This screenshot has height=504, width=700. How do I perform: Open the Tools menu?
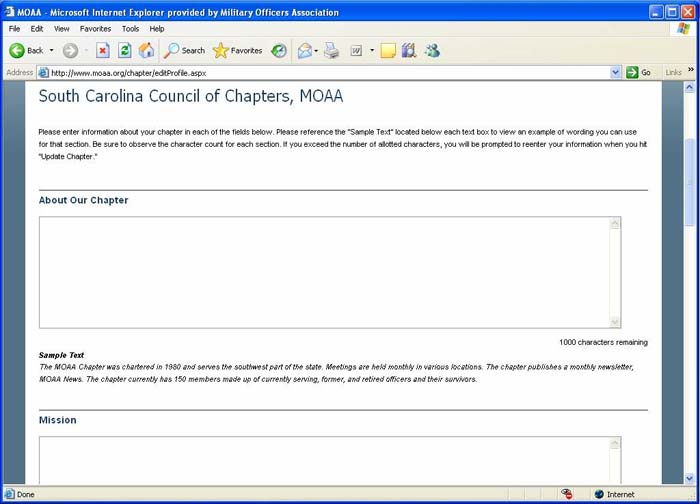coord(130,29)
